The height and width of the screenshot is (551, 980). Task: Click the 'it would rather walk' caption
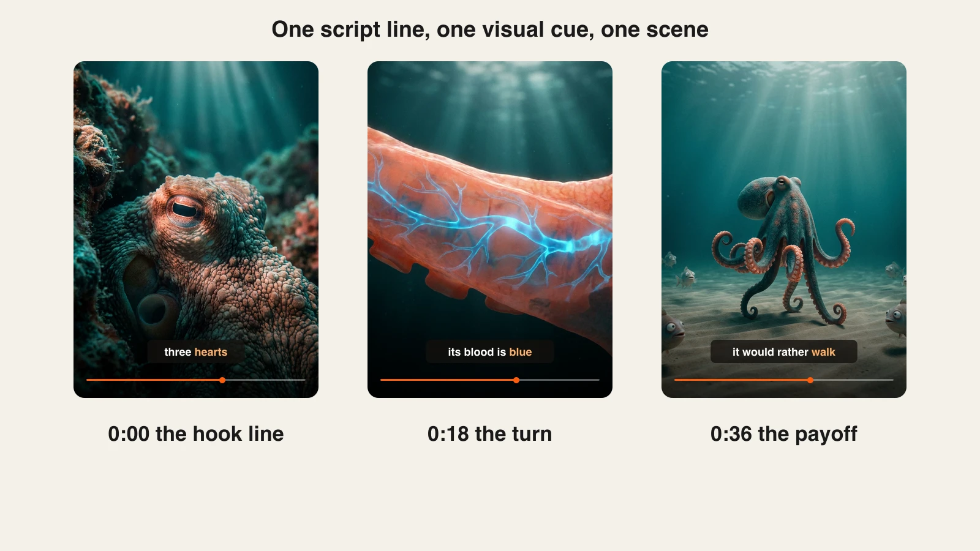(x=784, y=352)
